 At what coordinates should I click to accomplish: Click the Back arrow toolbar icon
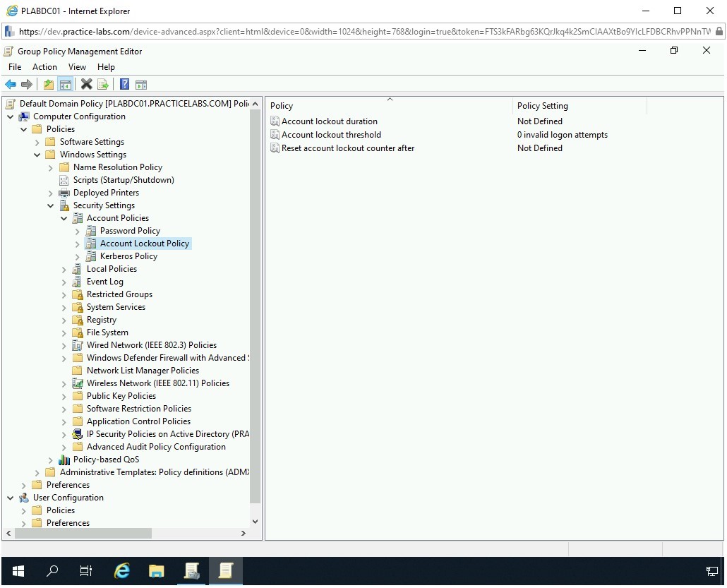(x=11, y=85)
